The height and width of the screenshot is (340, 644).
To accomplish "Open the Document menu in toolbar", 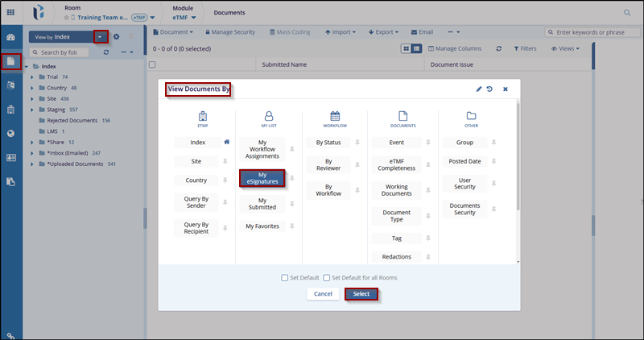I will tap(173, 32).
